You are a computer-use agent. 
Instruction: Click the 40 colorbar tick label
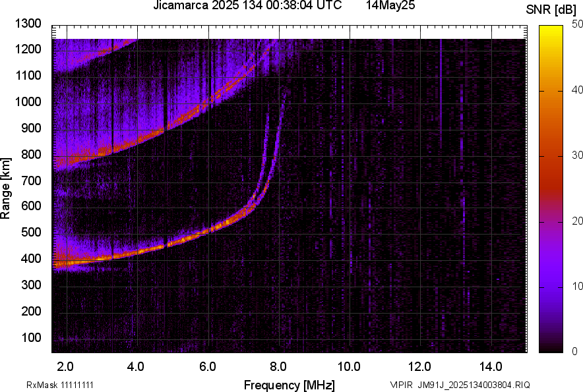[578, 90]
